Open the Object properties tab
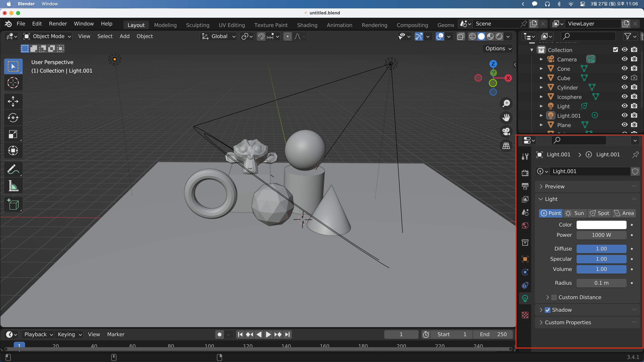The width and height of the screenshot is (644, 362). click(x=525, y=259)
